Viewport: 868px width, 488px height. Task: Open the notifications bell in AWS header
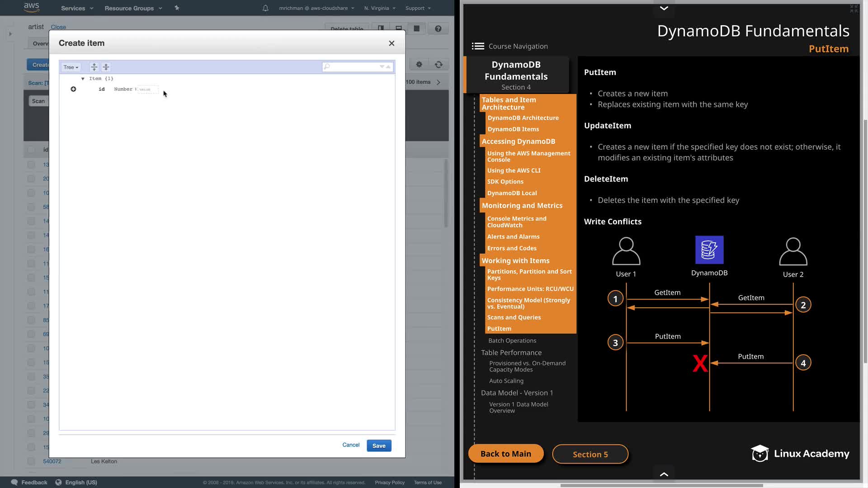point(265,8)
